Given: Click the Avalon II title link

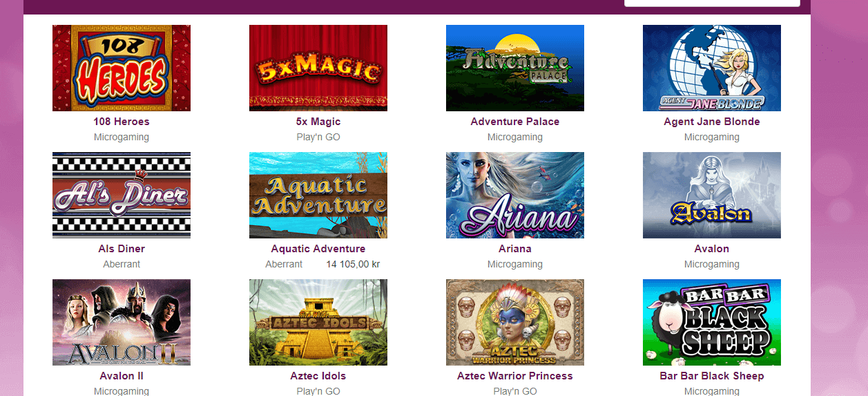Looking at the screenshot, I should click(122, 376).
